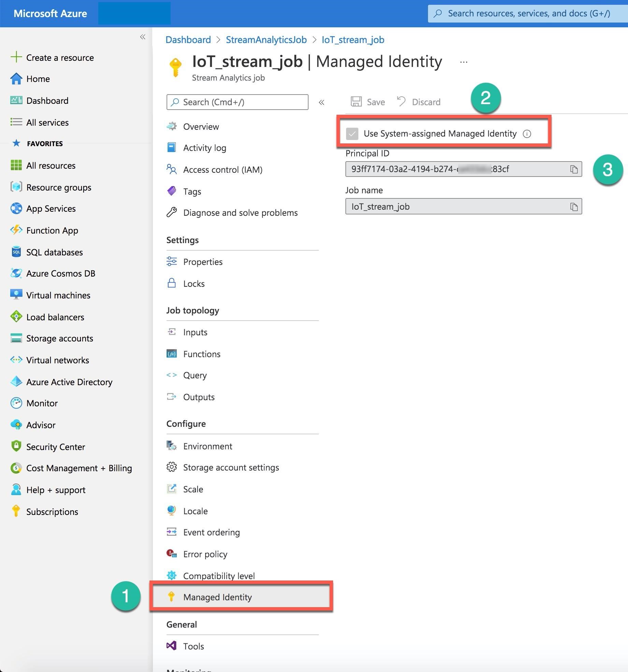Collapse the Azure portal left sidebar

pos(143,37)
